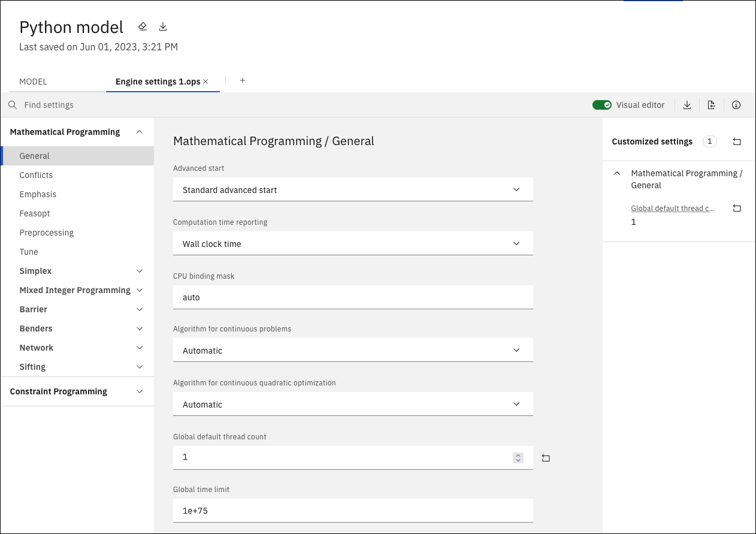Download settings via toolbar download icon
Viewport: 756px width, 534px height.
(687, 105)
